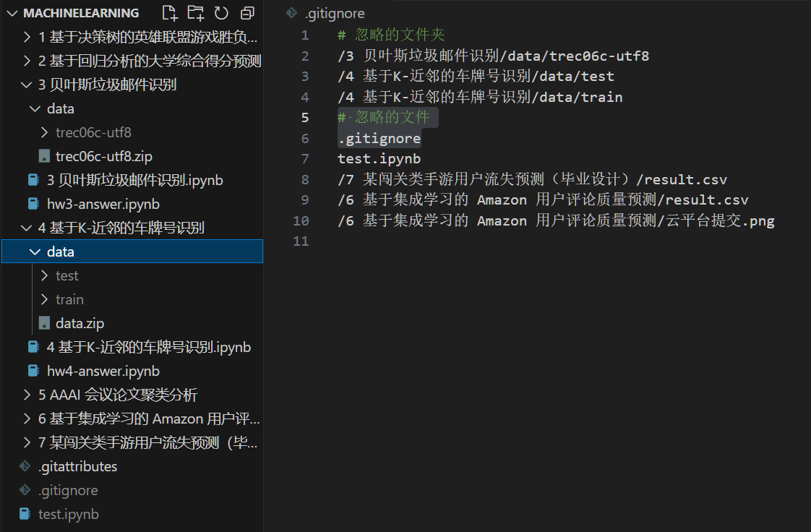The width and height of the screenshot is (811, 532).
Task: Click the git icon beside .gitignore breadcrumb
Action: point(292,13)
